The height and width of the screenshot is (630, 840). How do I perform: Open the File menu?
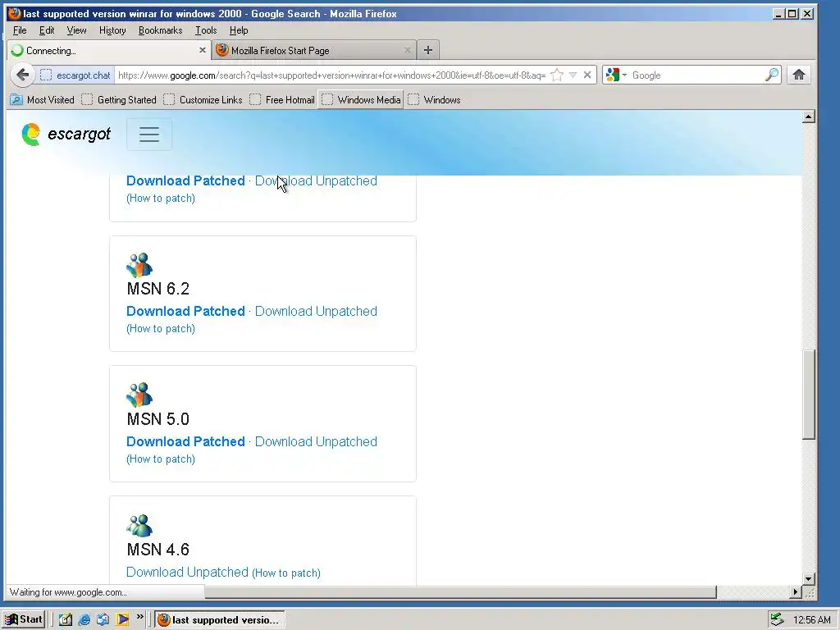click(x=20, y=30)
